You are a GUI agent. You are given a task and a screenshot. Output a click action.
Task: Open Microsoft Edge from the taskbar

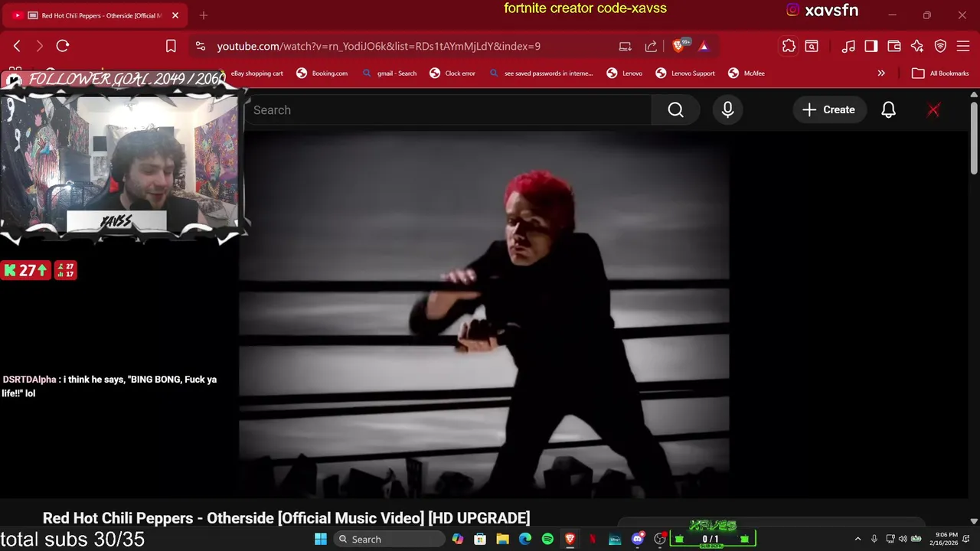coord(525,539)
